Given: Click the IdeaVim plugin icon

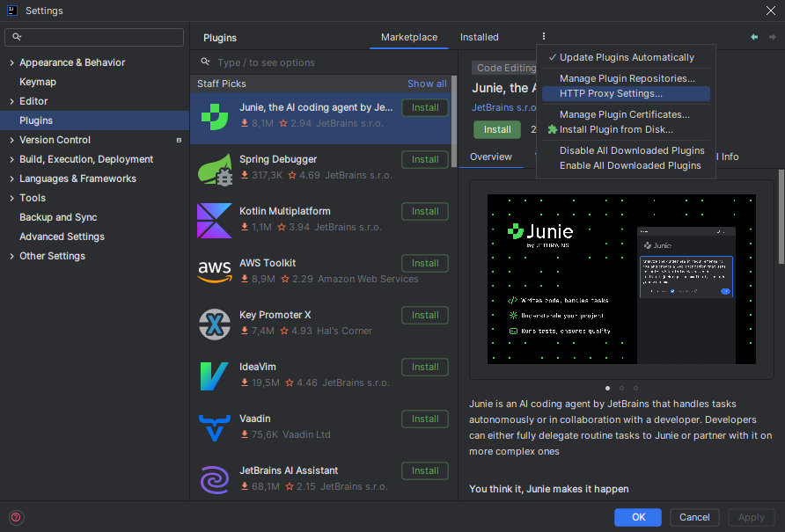Looking at the screenshot, I should coord(214,375).
